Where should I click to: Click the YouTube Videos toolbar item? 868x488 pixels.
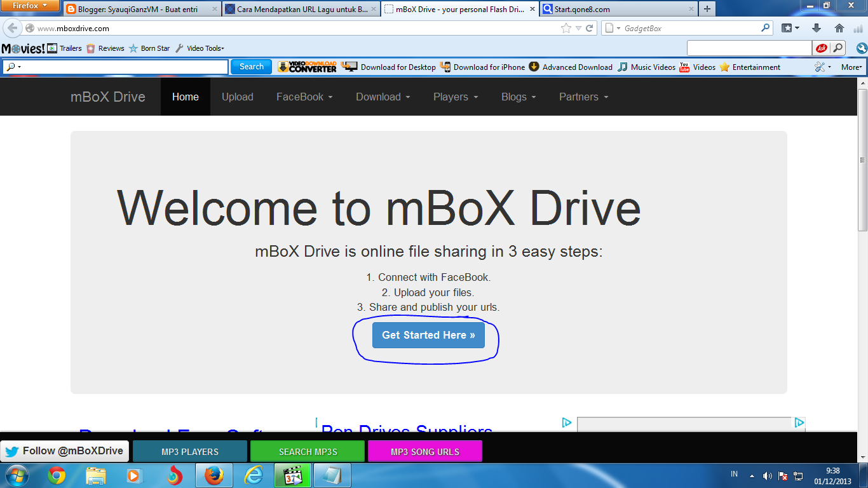point(697,67)
